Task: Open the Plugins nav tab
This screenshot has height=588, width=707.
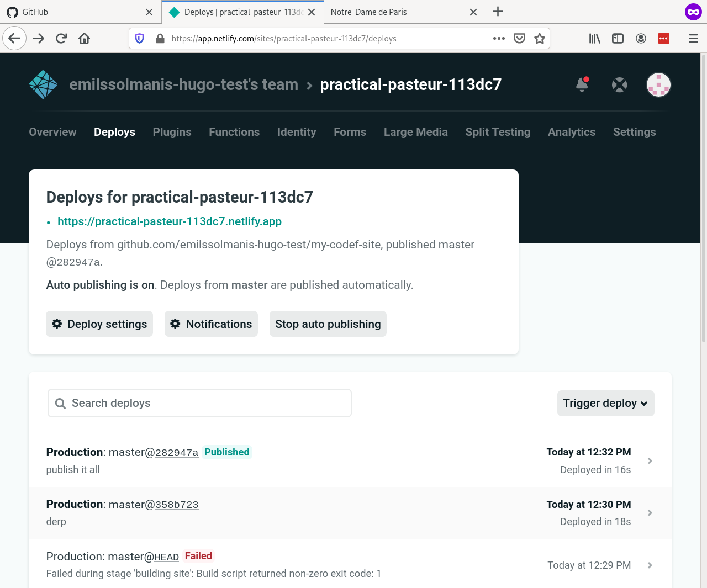Action: click(172, 132)
